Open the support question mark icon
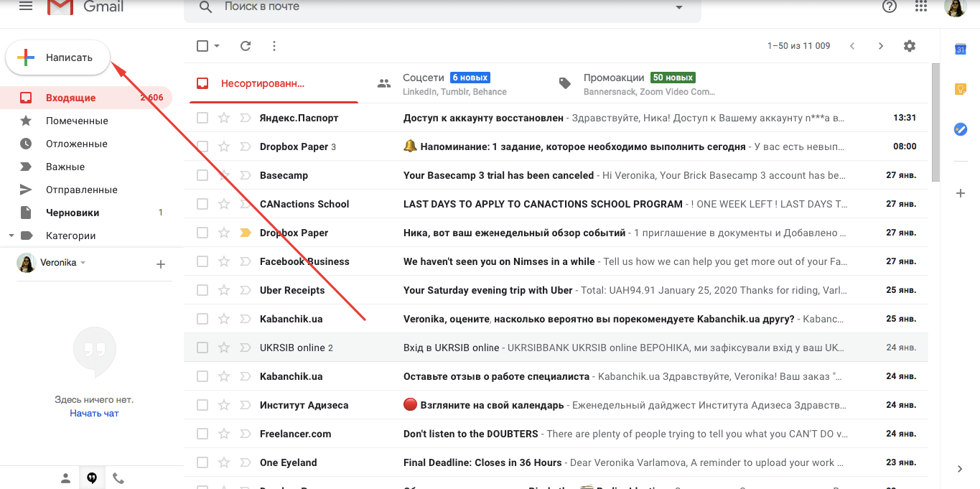This screenshot has width=980, height=489. 890,6
